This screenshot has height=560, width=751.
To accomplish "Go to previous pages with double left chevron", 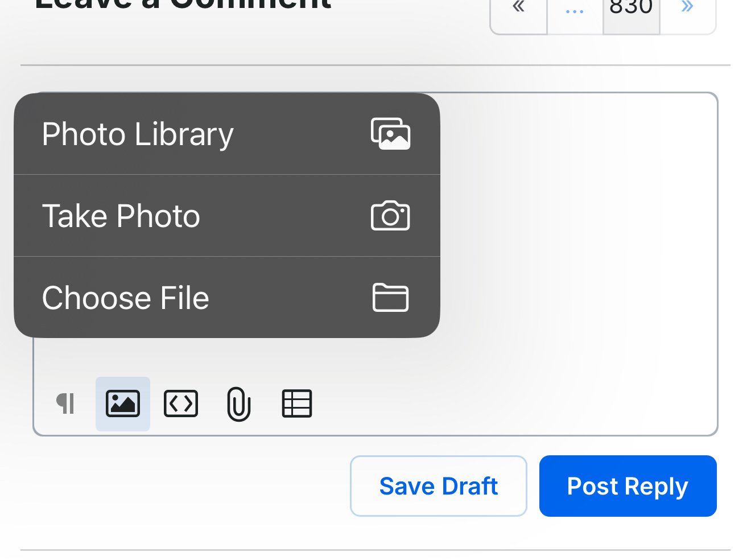I will (519, 11).
